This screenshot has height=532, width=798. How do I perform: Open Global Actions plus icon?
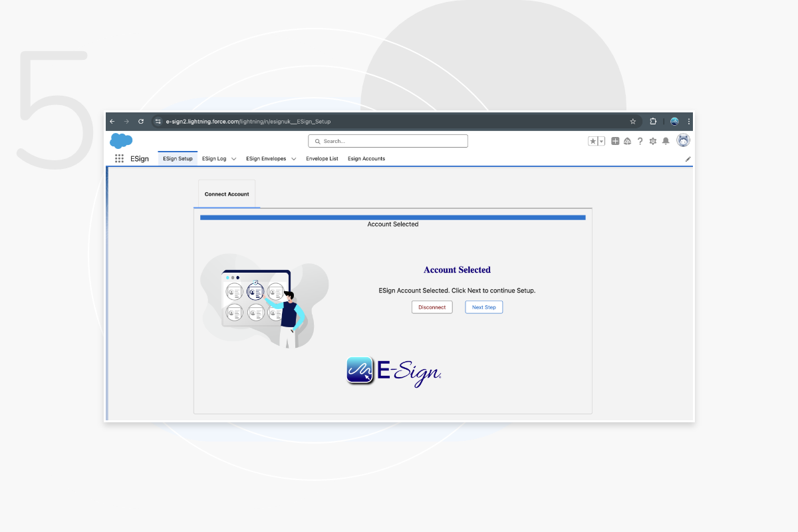pyautogui.click(x=615, y=141)
